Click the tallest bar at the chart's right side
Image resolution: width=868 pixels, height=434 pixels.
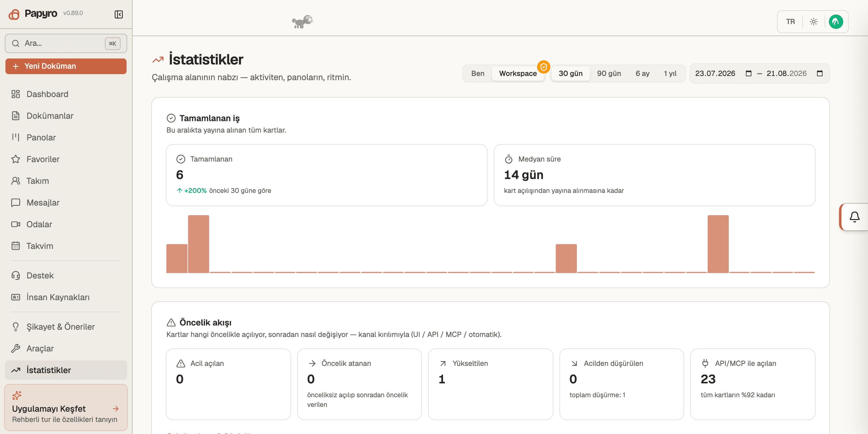718,244
